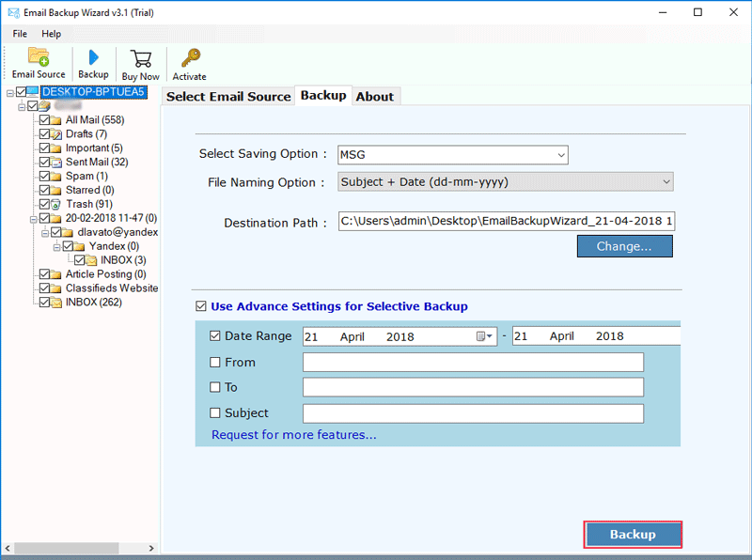
Task: Uncheck the DESKTOP-BPTUEA5 root checkbox
Action: (x=21, y=91)
